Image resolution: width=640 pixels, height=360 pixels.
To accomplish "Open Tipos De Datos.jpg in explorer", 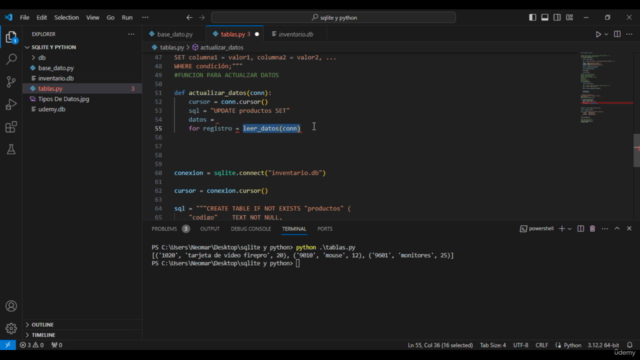I will (x=63, y=99).
